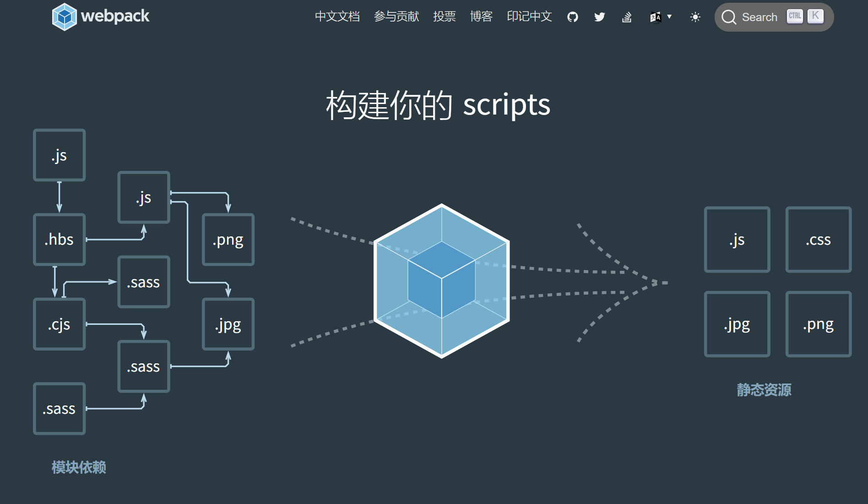This screenshot has width=868, height=504.
Task: Expand the language dropdown arrow
Action: [669, 16]
